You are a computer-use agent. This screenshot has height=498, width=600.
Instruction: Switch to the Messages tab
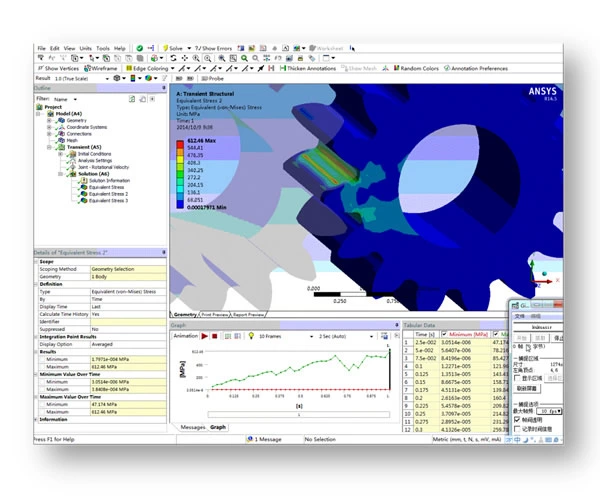point(191,427)
